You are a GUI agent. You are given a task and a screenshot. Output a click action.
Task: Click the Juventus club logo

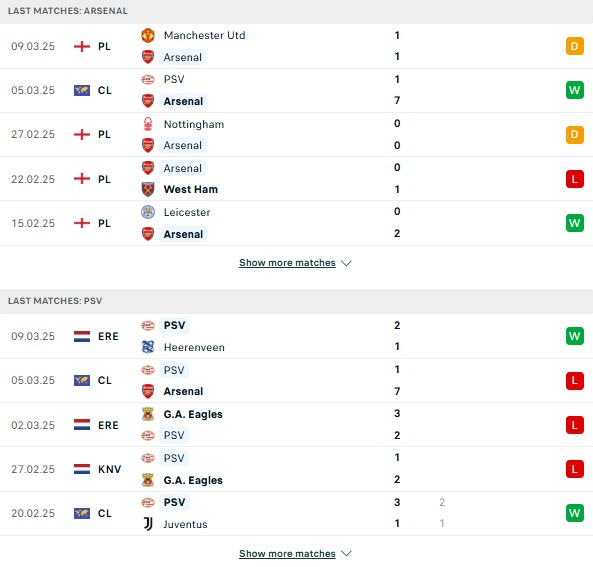[148, 524]
